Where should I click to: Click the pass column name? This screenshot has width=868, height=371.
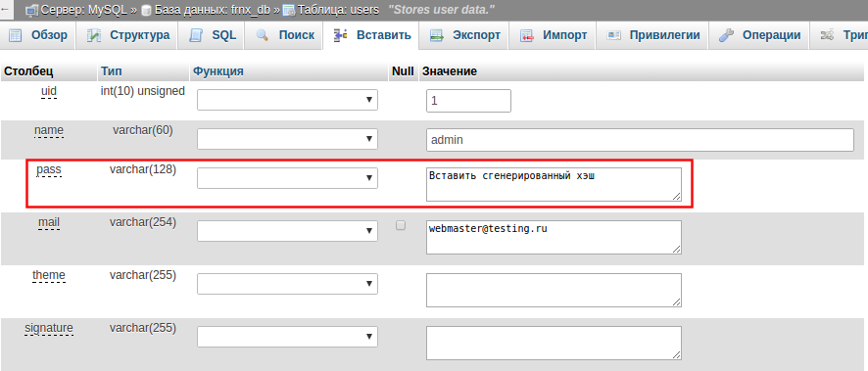pyautogui.click(x=49, y=169)
